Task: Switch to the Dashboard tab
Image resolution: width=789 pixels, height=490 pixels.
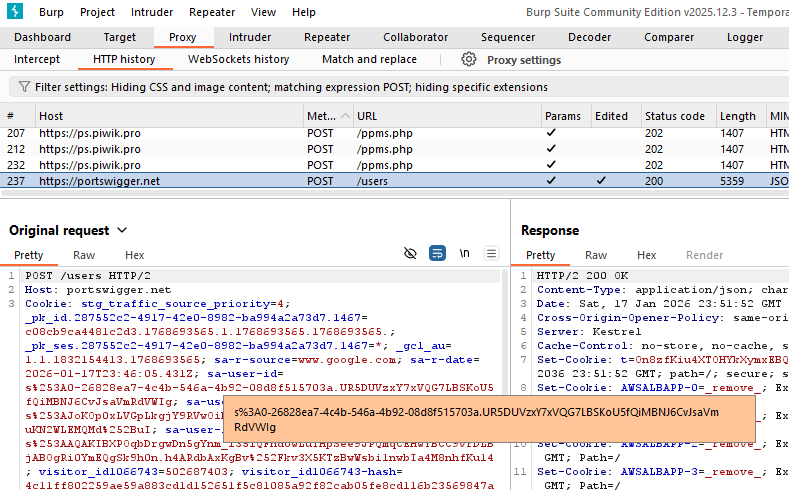Action: (x=42, y=37)
